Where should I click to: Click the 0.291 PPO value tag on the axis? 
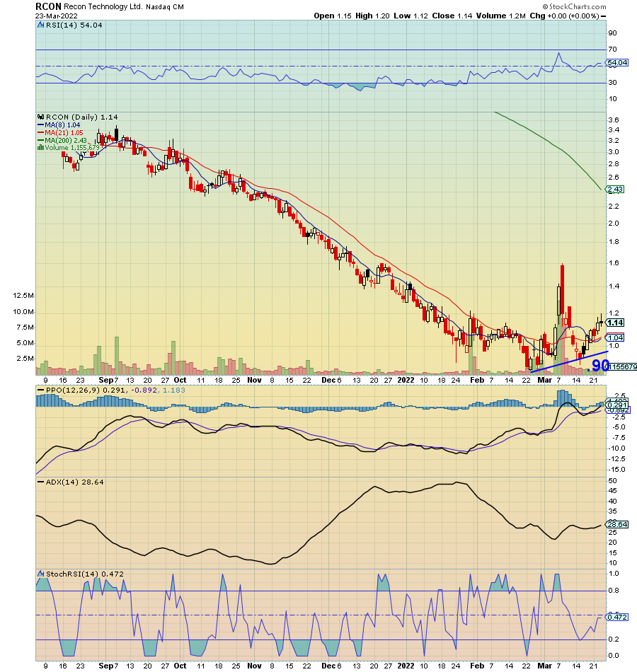pyautogui.click(x=617, y=405)
